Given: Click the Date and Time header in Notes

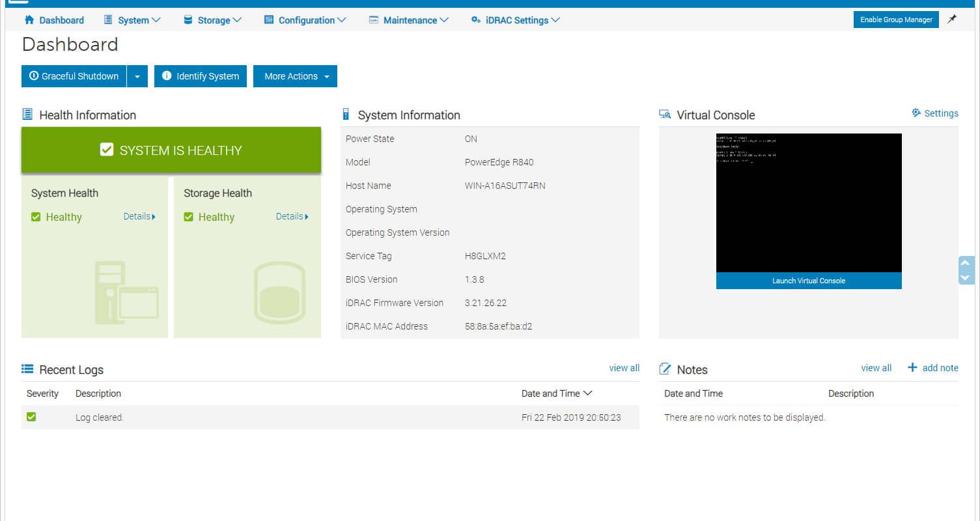Looking at the screenshot, I should (x=693, y=393).
